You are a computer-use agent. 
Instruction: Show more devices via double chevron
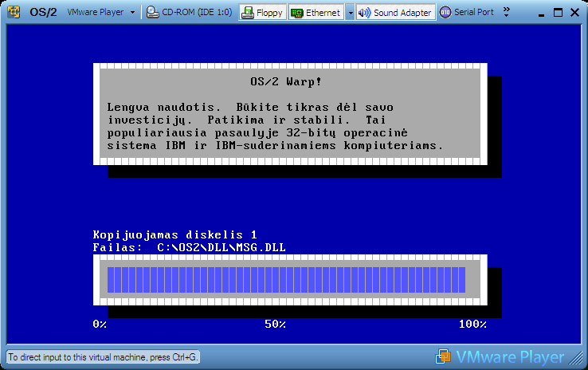point(506,12)
